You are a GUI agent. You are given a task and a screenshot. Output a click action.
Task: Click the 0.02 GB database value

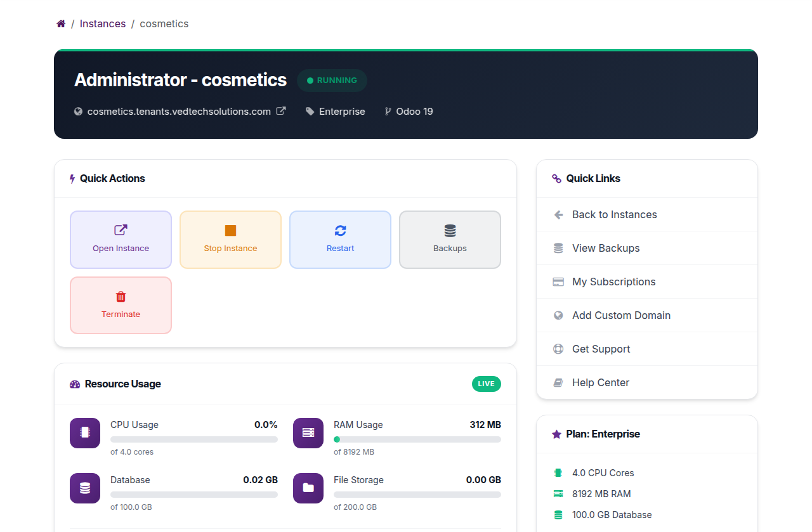[x=260, y=480]
